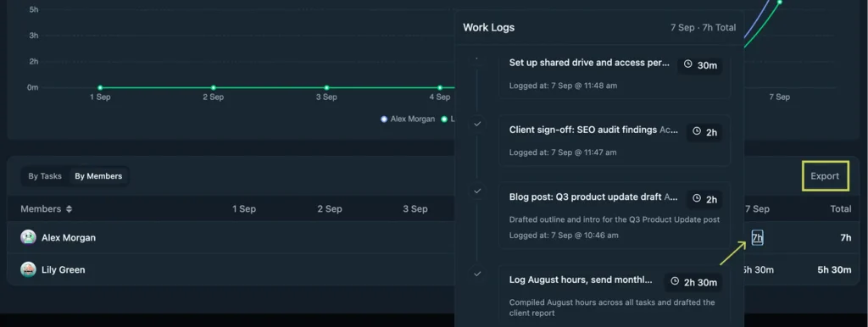Click the 7 Sep label under the chart

click(x=780, y=97)
